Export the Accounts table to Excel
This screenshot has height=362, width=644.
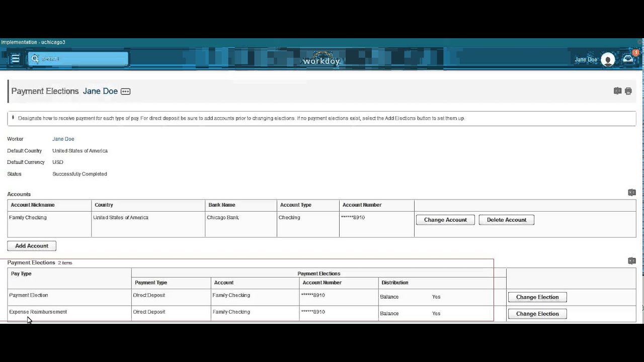pyautogui.click(x=632, y=193)
